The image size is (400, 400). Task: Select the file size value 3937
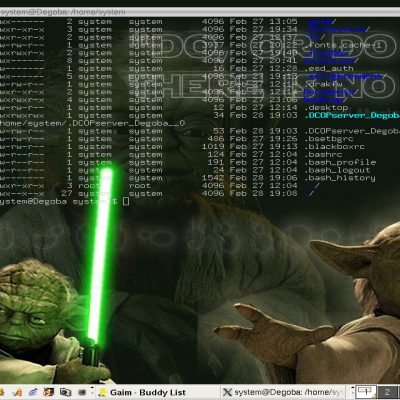[x=213, y=45]
